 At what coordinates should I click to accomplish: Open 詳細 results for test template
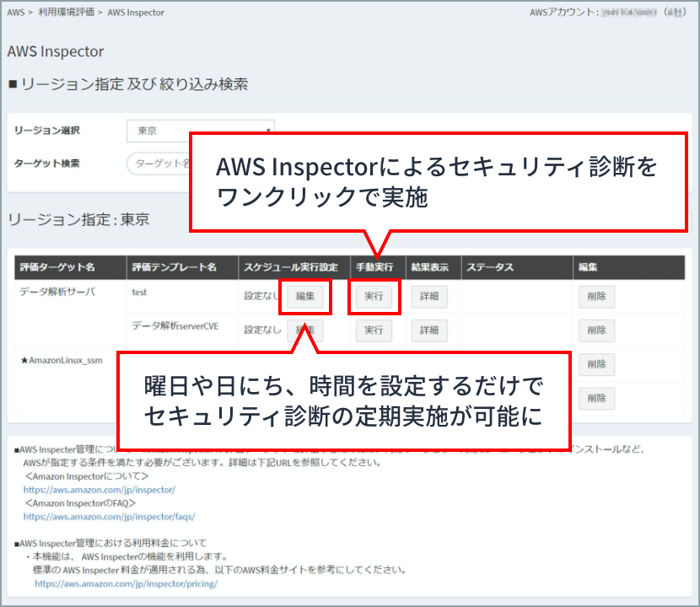(429, 297)
